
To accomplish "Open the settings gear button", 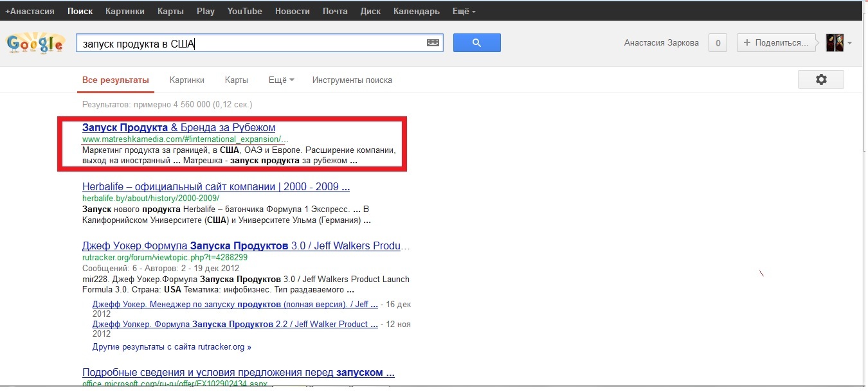I will (820, 80).
